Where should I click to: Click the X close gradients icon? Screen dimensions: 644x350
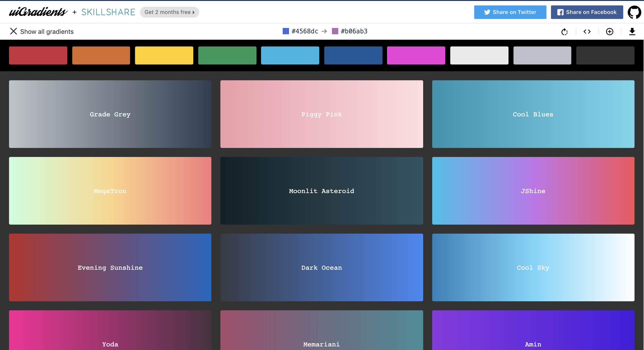point(13,31)
